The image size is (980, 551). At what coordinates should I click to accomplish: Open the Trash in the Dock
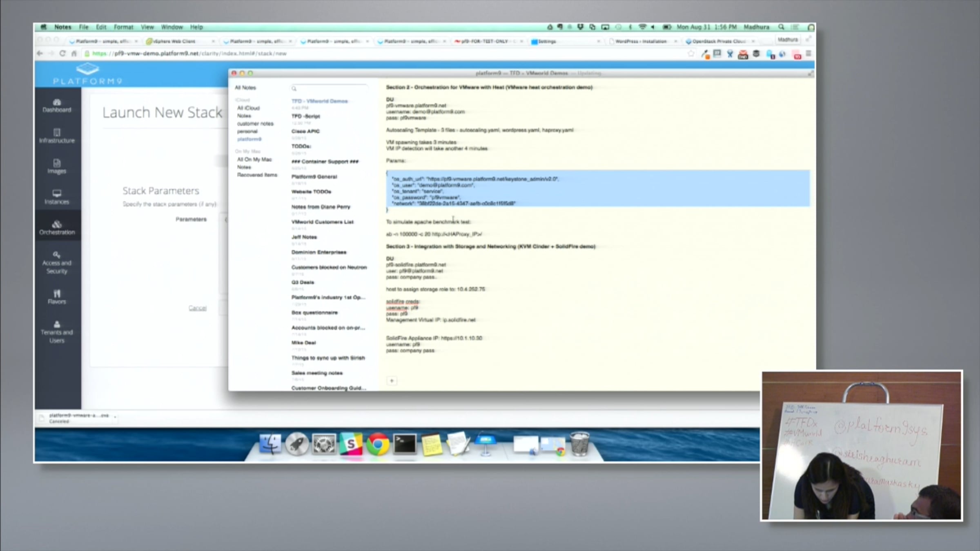pos(579,444)
